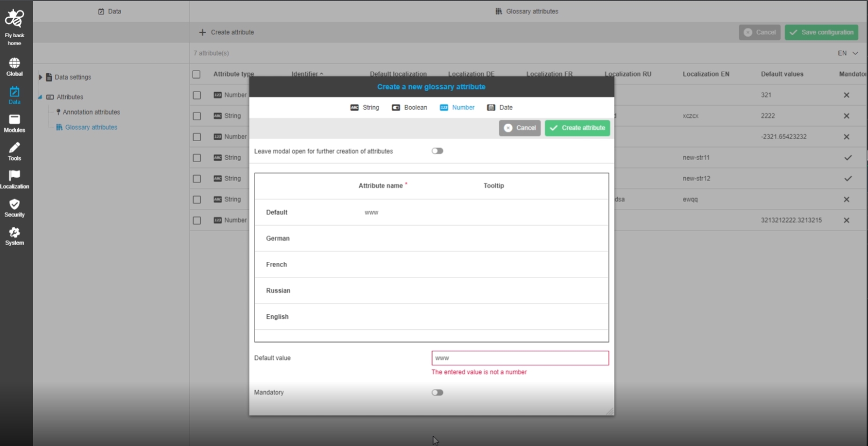The height and width of the screenshot is (446, 868).
Task: Click the mandatory checkmark for row new-str12
Action: 848,178
